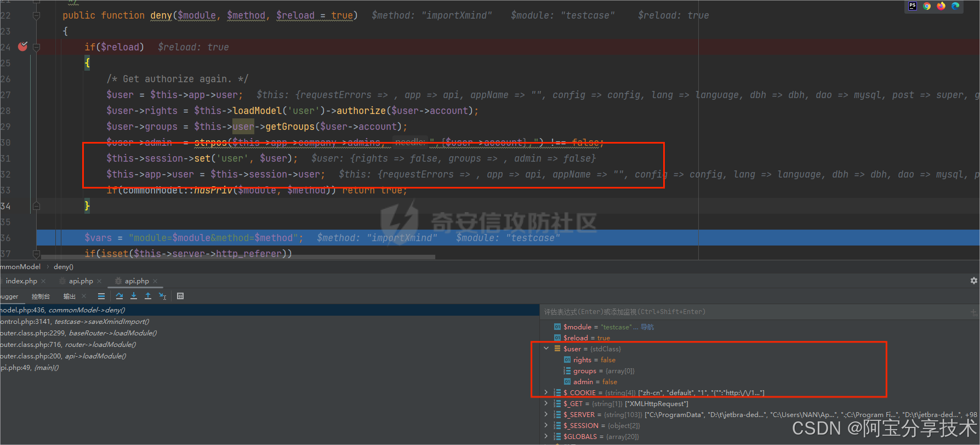Expand the $_SERVER variable node

[546, 414]
